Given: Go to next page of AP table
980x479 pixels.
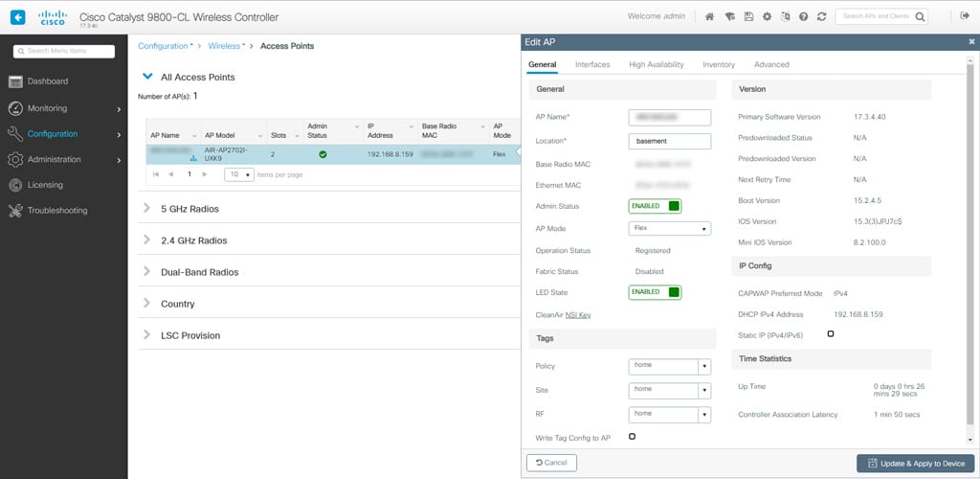Looking at the screenshot, I should (x=205, y=174).
